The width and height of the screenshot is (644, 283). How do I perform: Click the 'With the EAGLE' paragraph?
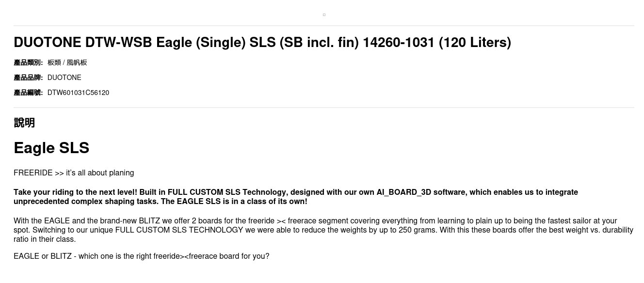[x=323, y=230]
